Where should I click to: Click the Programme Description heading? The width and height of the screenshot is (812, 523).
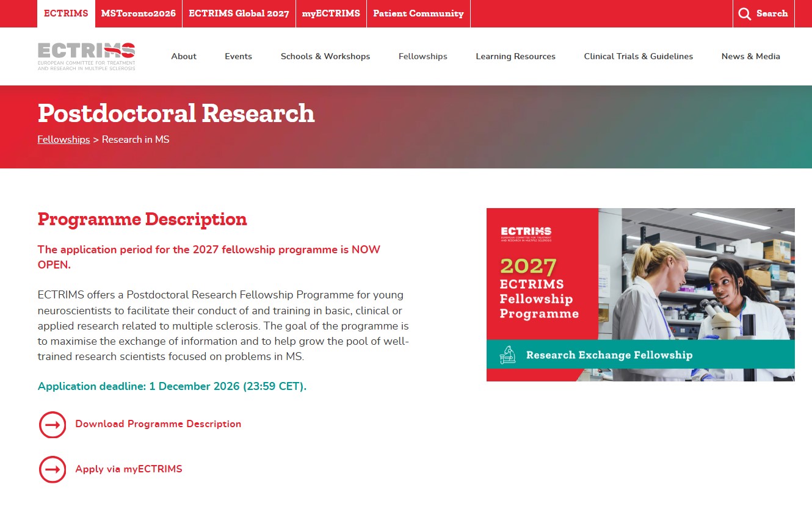(142, 219)
